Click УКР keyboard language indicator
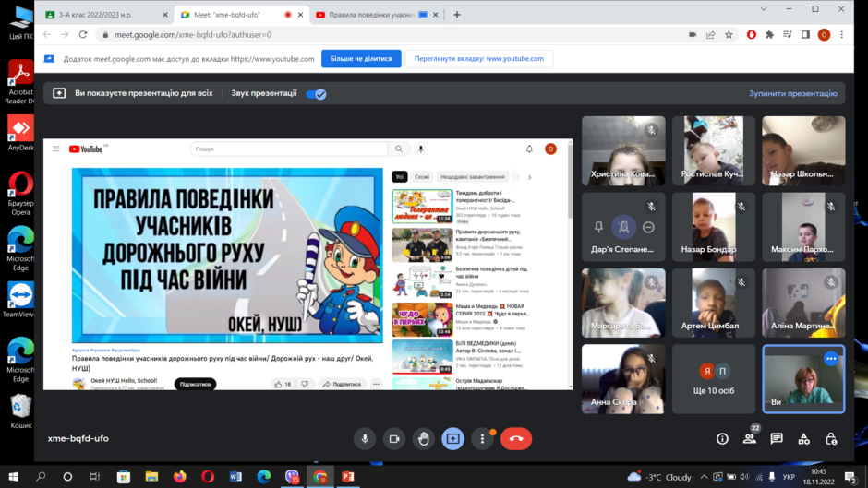The height and width of the screenshot is (488, 868). (789, 477)
